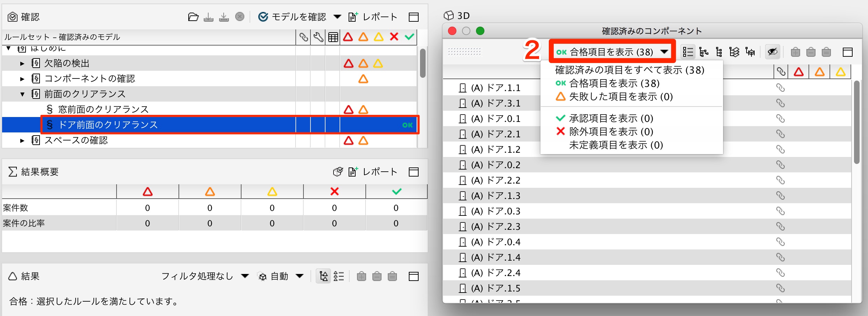Click the report icon in 結果概要 panel

point(353,172)
